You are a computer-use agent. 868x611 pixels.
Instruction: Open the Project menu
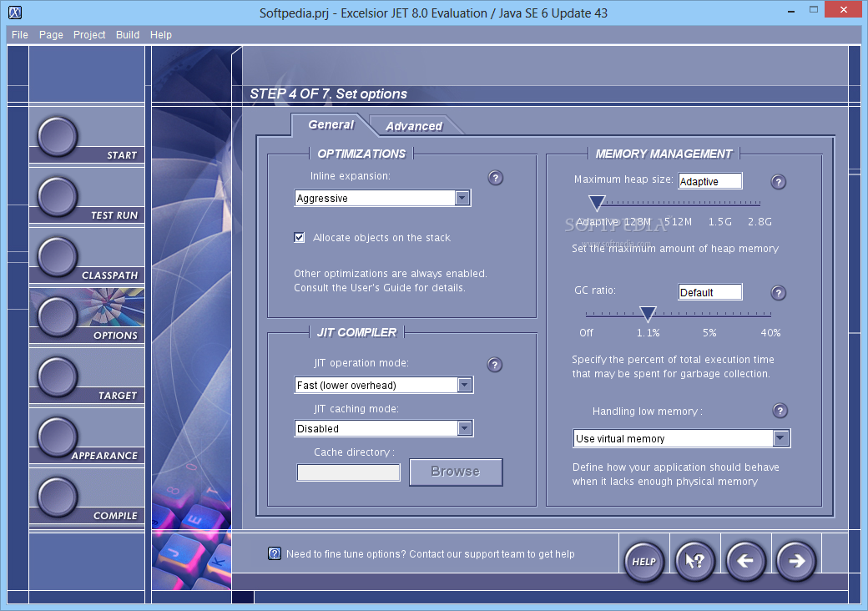[89, 35]
